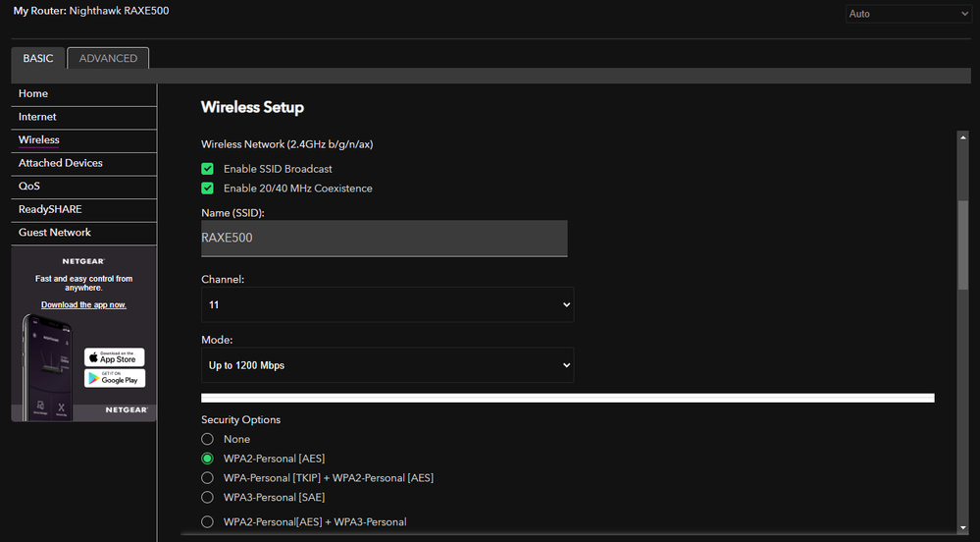Select WPA2-Personal[AES] + WPA3-Personal option
Viewport: 980px width, 542px height.
click(207, 522)
